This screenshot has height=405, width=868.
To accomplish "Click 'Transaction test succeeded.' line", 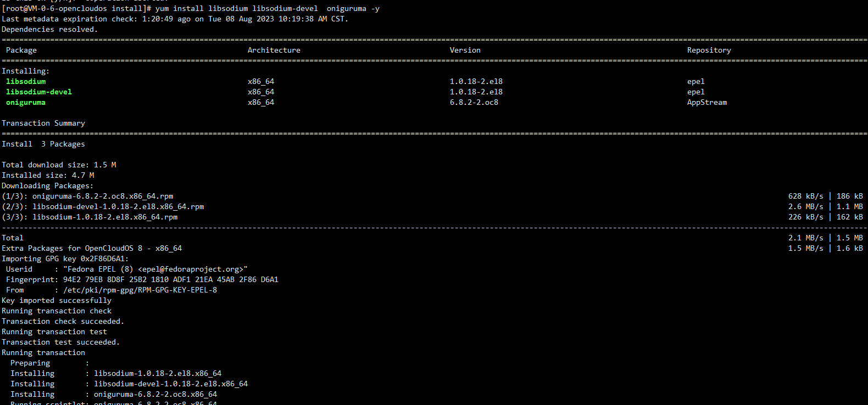I will [61, 342].
